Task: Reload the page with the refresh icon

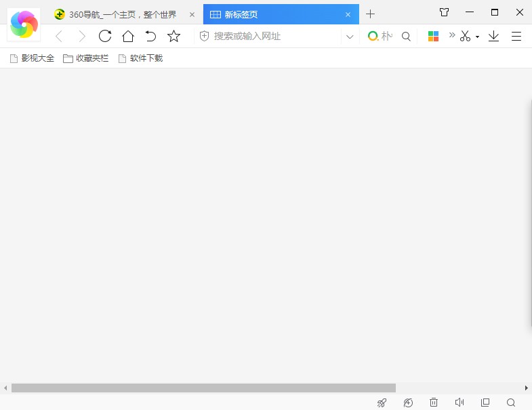Action: [x=105, y=36]
